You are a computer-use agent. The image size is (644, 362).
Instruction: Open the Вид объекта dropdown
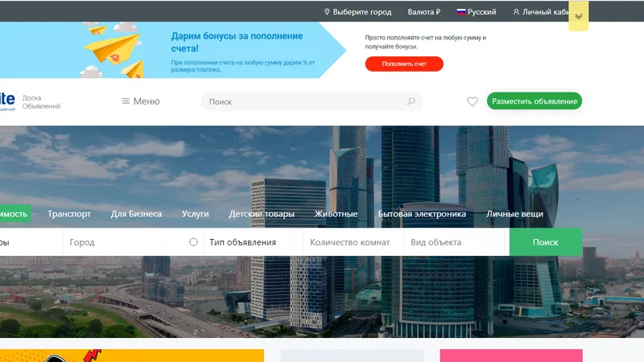point(454,242)
